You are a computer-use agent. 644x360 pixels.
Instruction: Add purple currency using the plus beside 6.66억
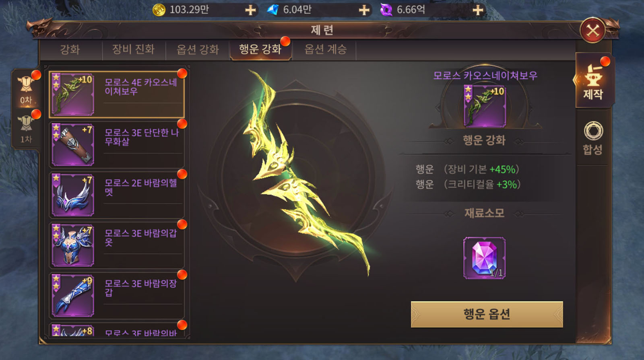tap(478, 10)
